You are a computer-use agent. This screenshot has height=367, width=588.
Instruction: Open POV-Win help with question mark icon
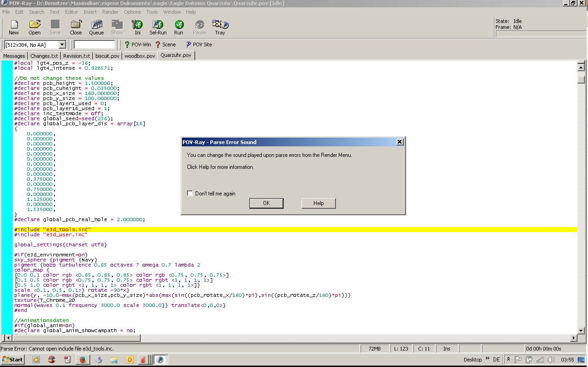click(137, 44)
